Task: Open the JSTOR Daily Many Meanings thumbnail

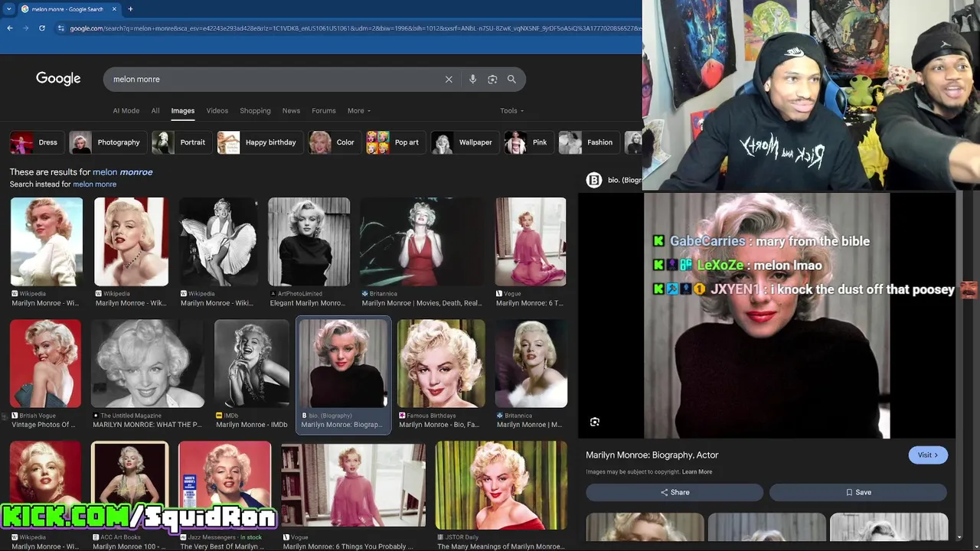Action: tap(501, 485)
